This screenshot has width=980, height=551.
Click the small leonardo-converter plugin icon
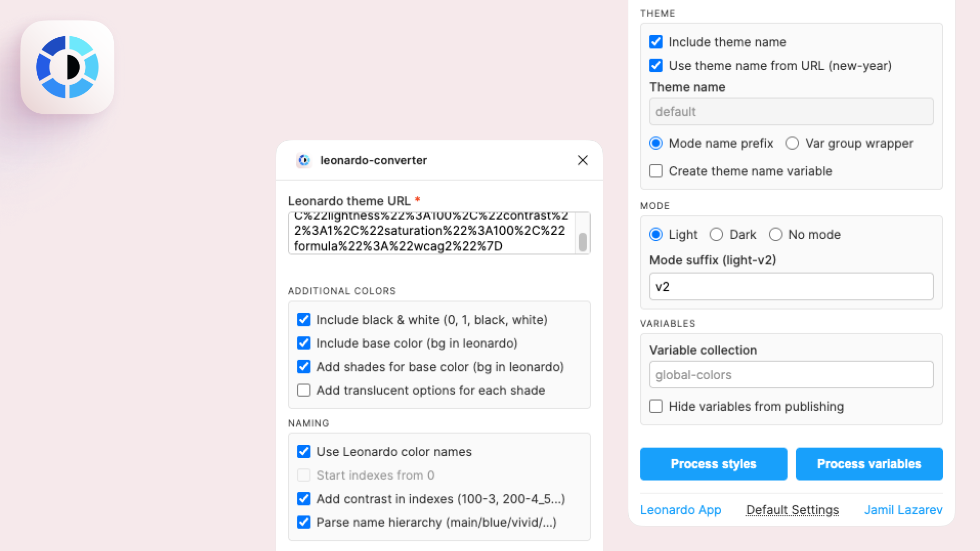(304, 160)
